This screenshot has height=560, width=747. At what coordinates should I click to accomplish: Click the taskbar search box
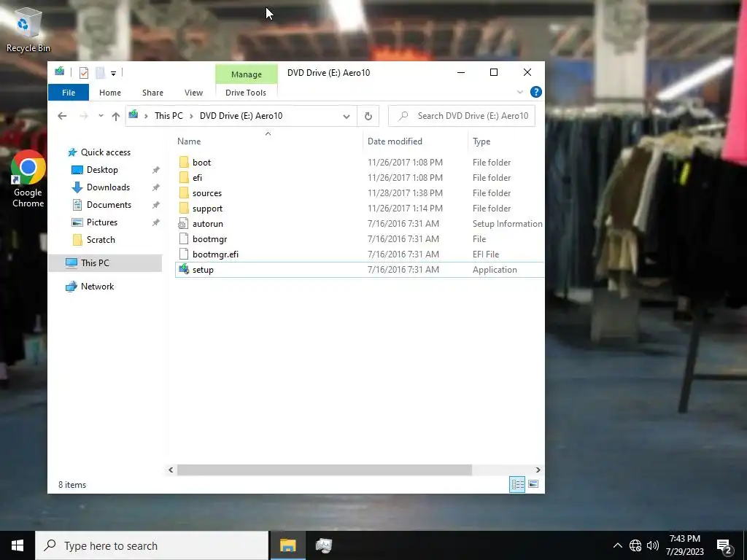[152, 545]
